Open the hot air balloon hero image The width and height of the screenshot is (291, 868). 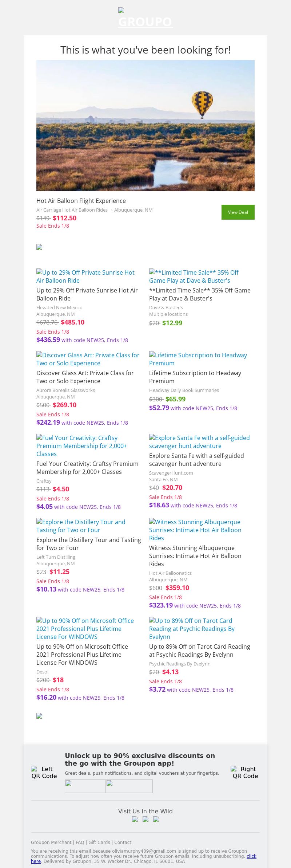[145, 126]
